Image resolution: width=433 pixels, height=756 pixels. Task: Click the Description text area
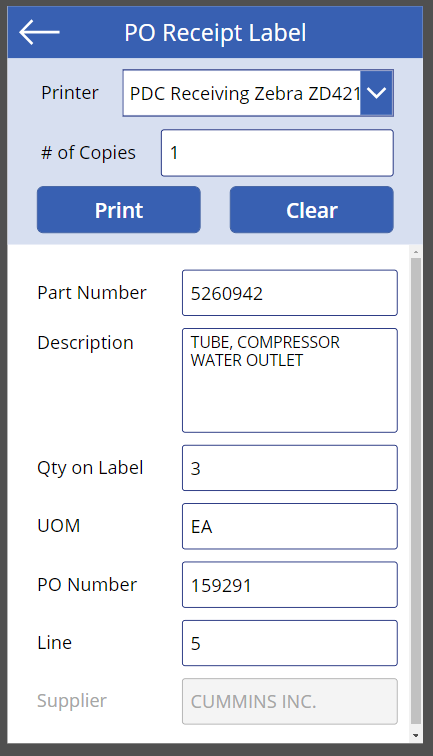click(x=290, y=380)
